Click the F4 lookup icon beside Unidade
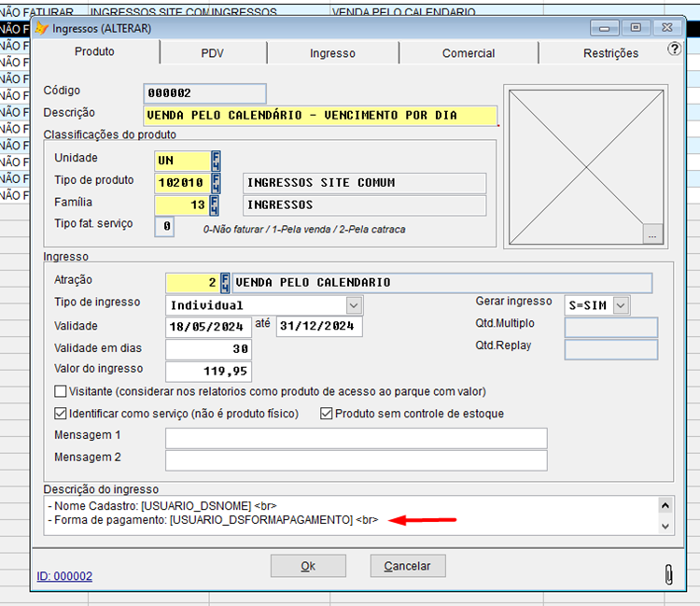Image resolution: width=700 pixels, height=606 pixels. pos(216,160)
